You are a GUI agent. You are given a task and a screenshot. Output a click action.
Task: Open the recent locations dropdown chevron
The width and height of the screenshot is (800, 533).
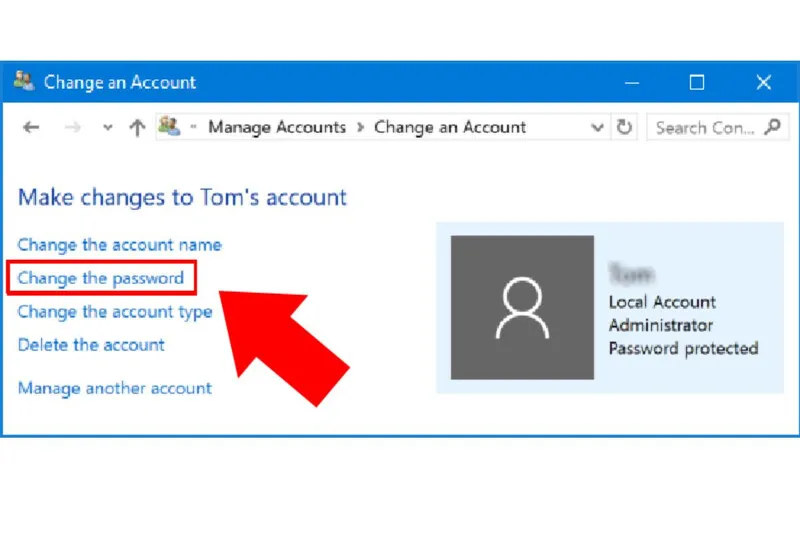coord(107,128)
